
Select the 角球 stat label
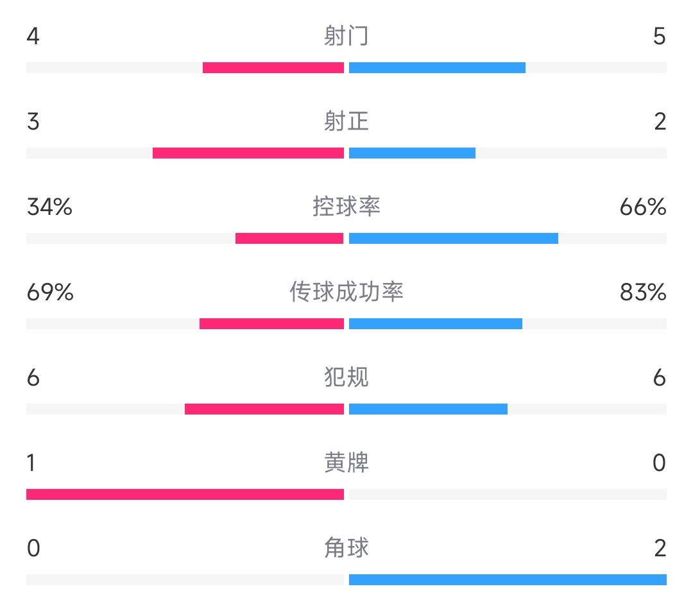[346, 547]
